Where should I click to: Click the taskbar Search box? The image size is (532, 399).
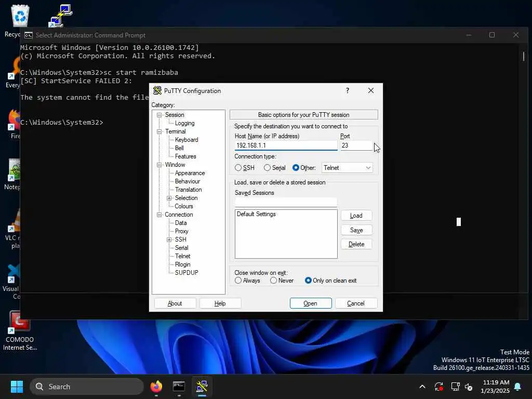click(87, 387)
